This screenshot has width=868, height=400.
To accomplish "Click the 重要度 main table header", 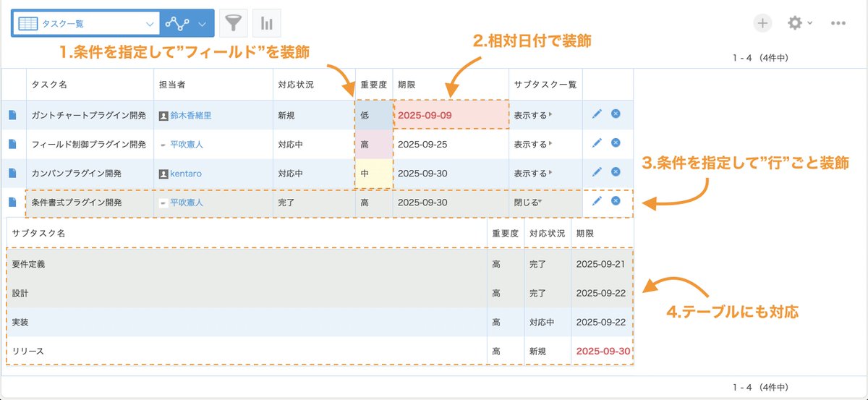I will click(373, 85).
